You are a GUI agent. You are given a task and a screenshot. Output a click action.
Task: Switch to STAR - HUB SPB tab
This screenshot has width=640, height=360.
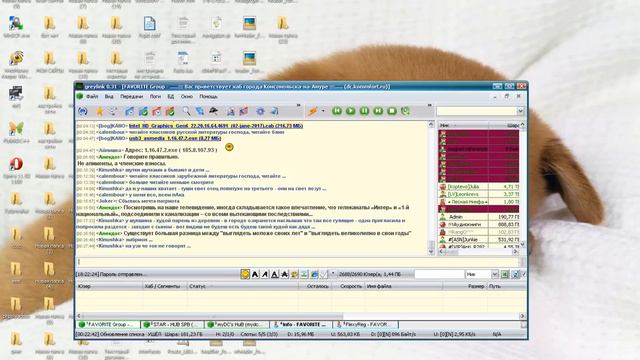tap(172, 324)
